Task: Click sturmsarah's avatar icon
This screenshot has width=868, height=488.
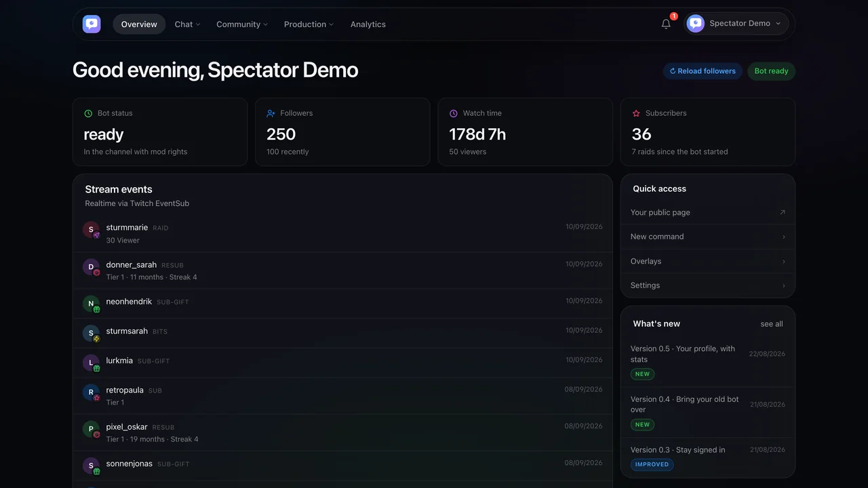Action: (x=92, y=333)
